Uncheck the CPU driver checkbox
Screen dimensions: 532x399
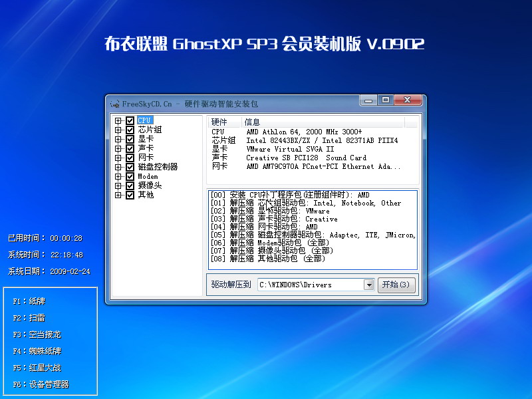point(130,120)
